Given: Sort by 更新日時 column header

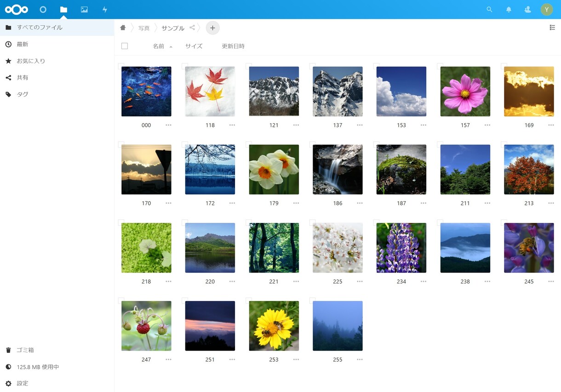Looking at the screenshot, I should point(233,46).
